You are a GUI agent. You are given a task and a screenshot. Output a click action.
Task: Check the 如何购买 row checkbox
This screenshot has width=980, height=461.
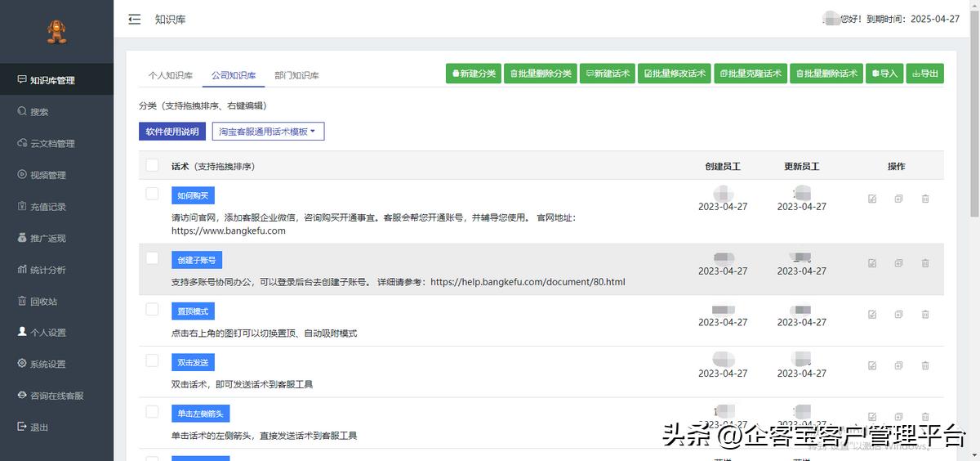152,194
